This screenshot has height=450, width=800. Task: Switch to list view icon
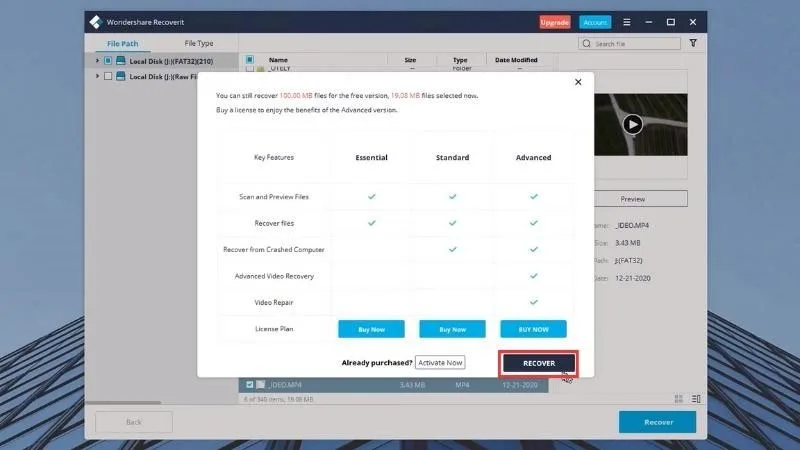pos(696,399)
